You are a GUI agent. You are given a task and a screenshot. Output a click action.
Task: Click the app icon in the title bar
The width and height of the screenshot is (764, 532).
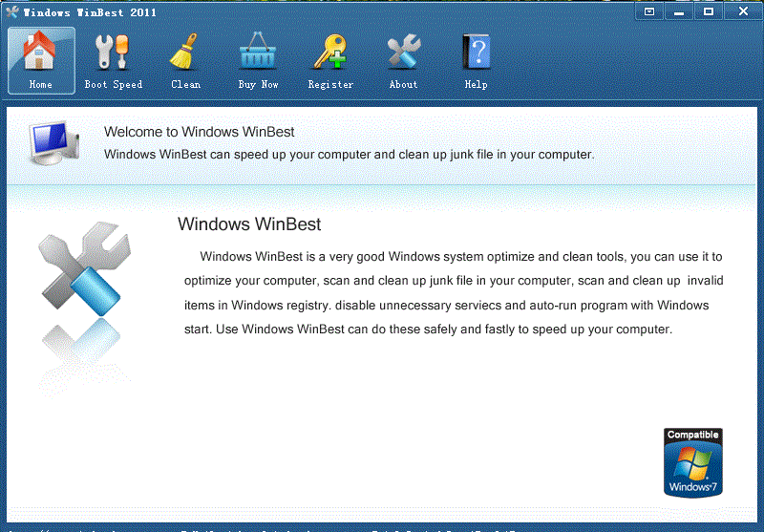(12, 11)
